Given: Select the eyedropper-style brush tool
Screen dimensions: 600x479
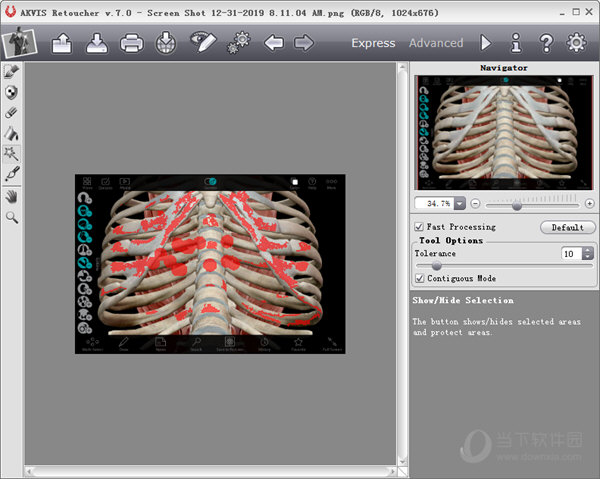Looking at the screenshot, I should click(12, 174).
